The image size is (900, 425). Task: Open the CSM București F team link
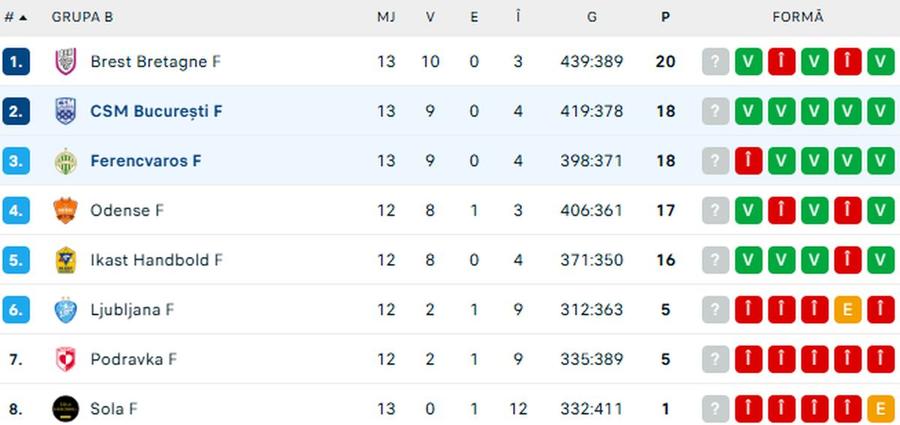click(156, 111)
